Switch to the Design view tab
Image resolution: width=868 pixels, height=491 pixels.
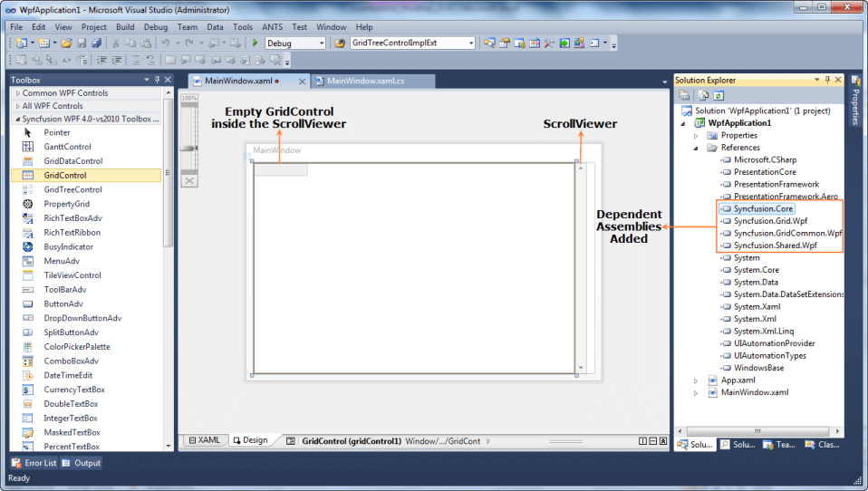click(250, 440)
